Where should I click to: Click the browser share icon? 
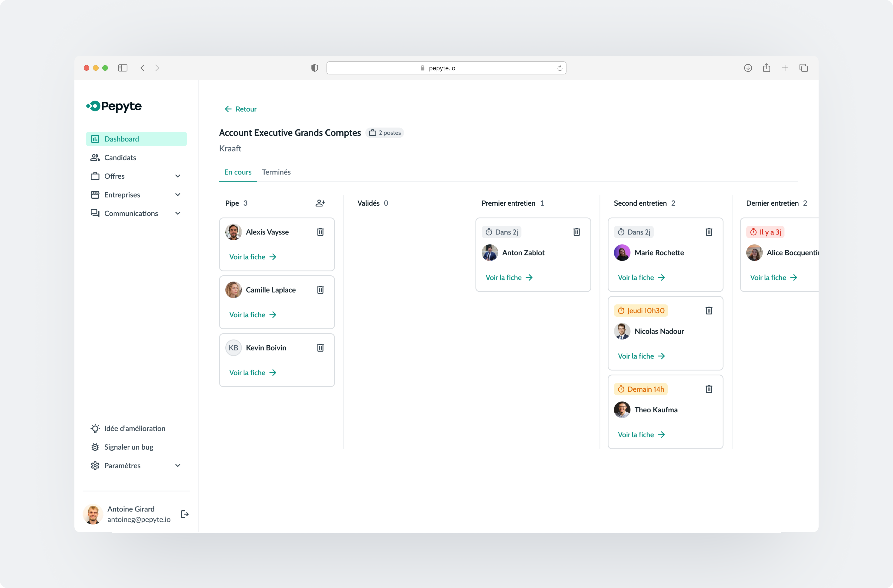click(x=766, y=67)
